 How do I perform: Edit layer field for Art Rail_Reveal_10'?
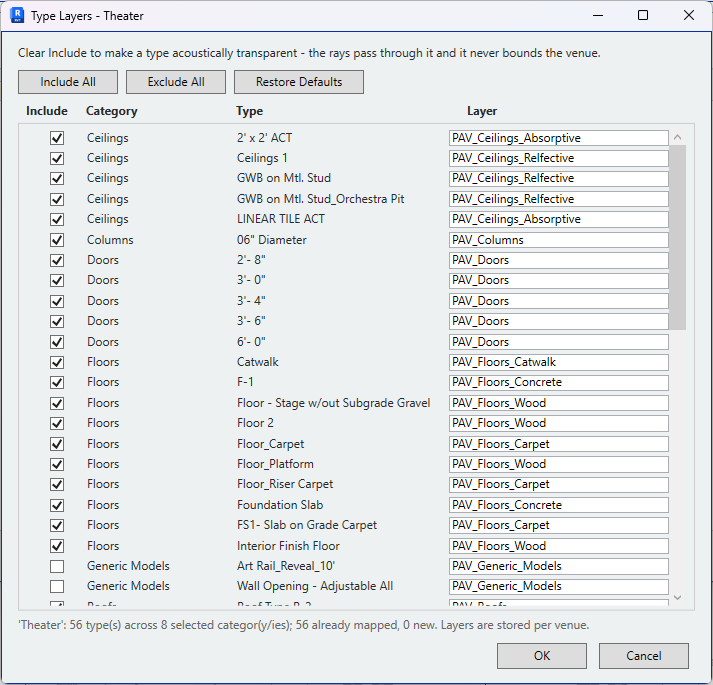(558, 566)
